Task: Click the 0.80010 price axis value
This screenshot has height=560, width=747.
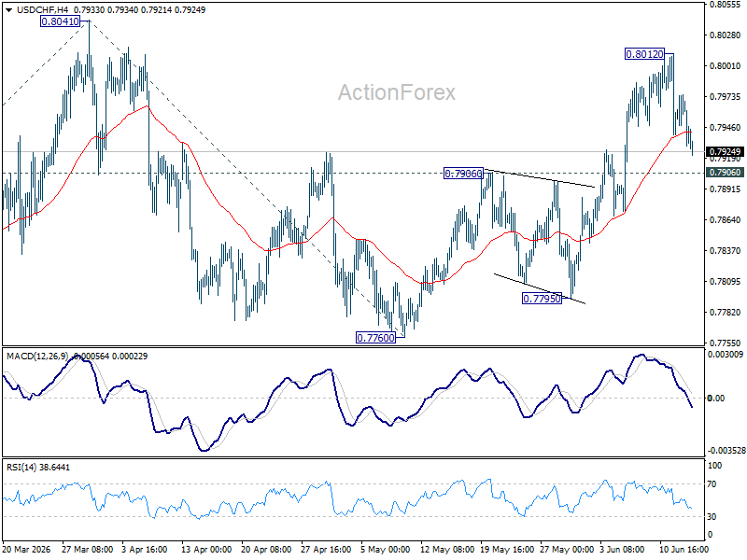Action: (725, 66)
